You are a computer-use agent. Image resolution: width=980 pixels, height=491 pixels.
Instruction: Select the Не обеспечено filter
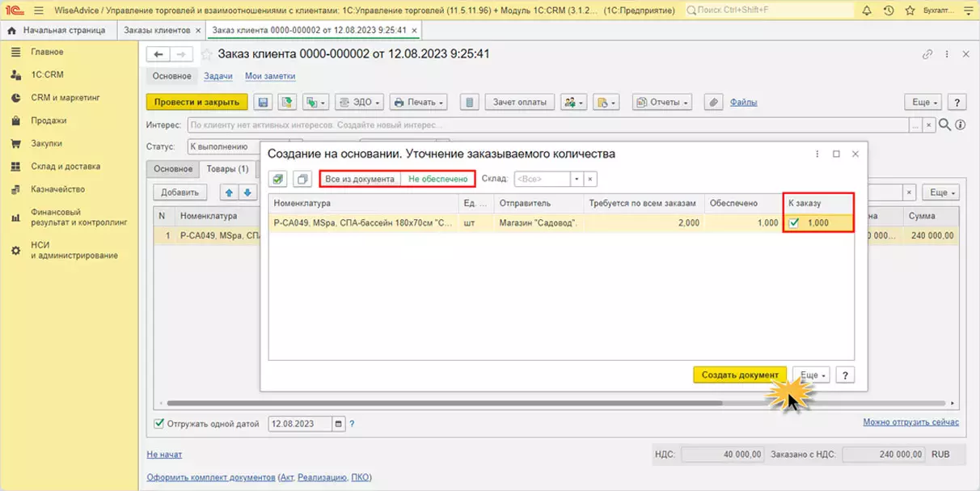437,179
